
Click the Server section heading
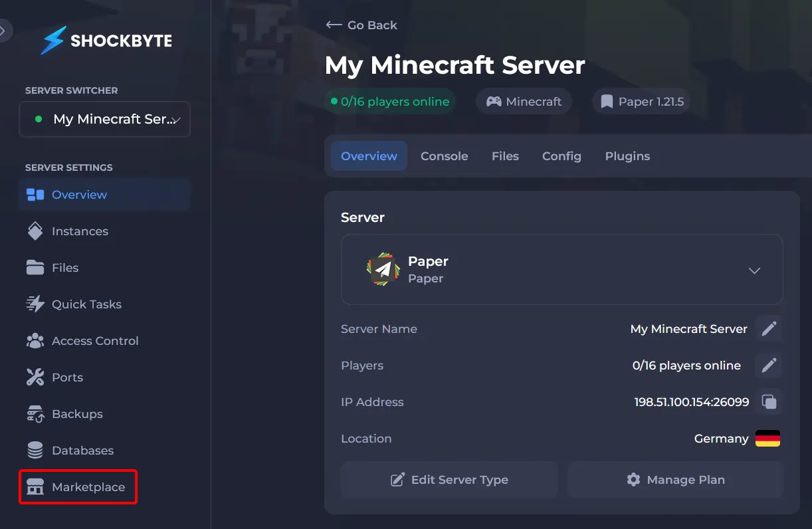[363, 217]
